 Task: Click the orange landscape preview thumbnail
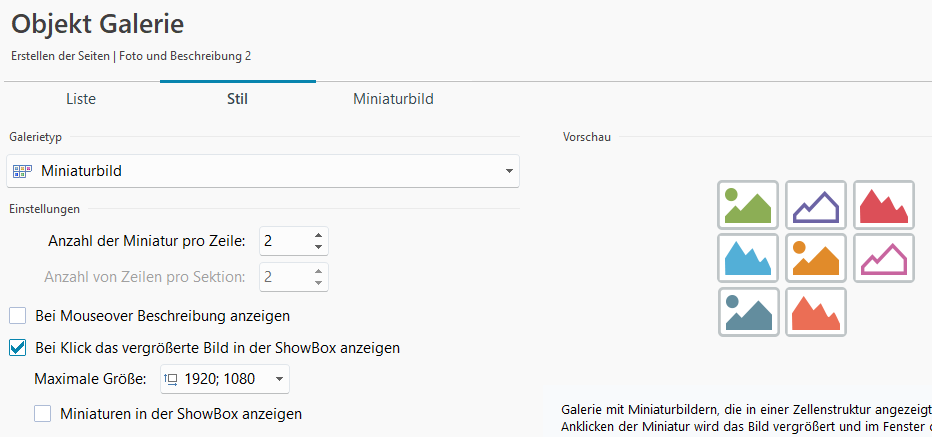pyautogui.click(x=816, y=258)
